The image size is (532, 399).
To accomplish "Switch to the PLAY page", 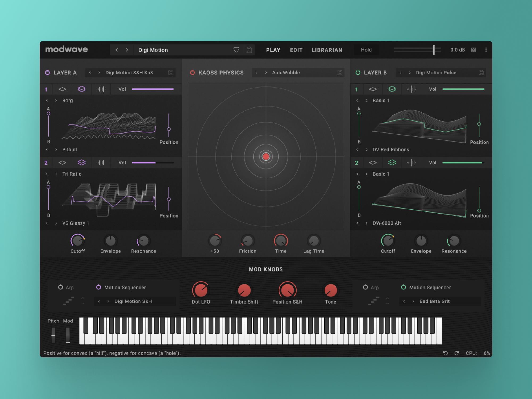I will click(273, 50).
